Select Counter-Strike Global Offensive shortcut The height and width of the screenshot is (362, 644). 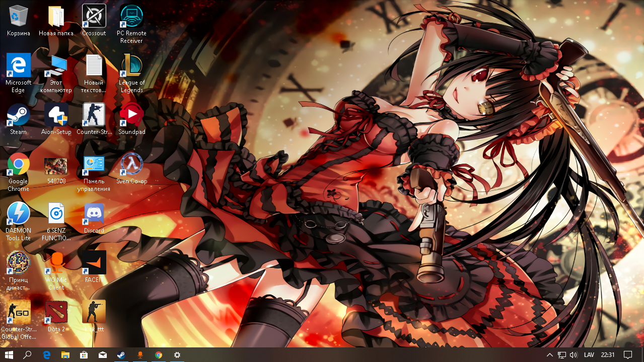[x=19, y=320]
